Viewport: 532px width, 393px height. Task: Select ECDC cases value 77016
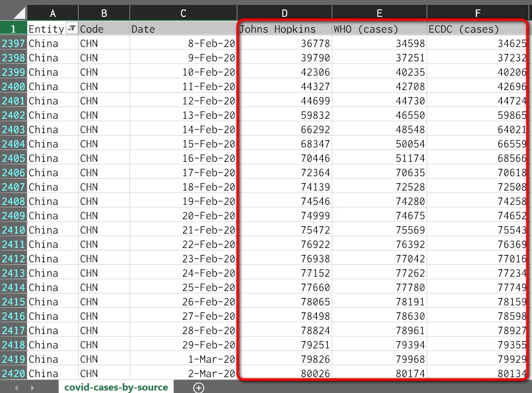click(478, 259)
